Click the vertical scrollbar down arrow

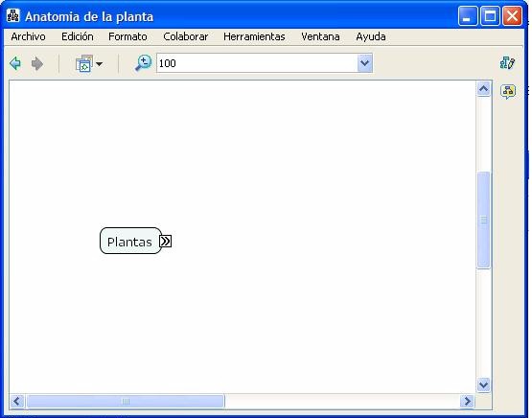[x=483, y=384]
